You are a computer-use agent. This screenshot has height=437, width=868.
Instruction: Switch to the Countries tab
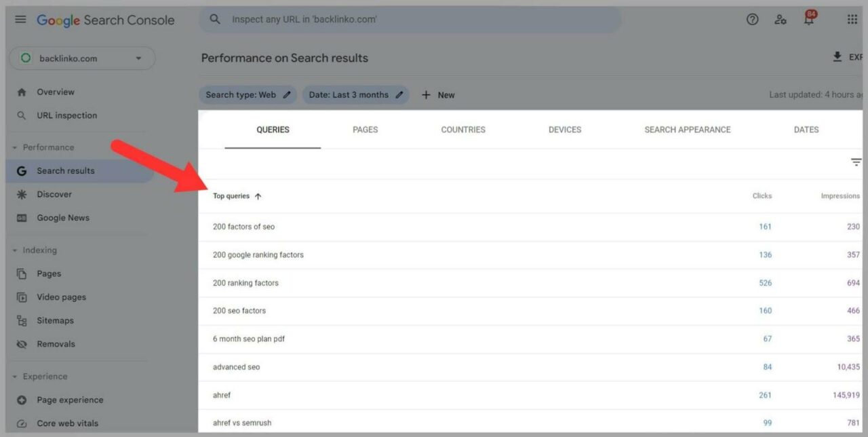pyautogui.click(x=462, y=130)
